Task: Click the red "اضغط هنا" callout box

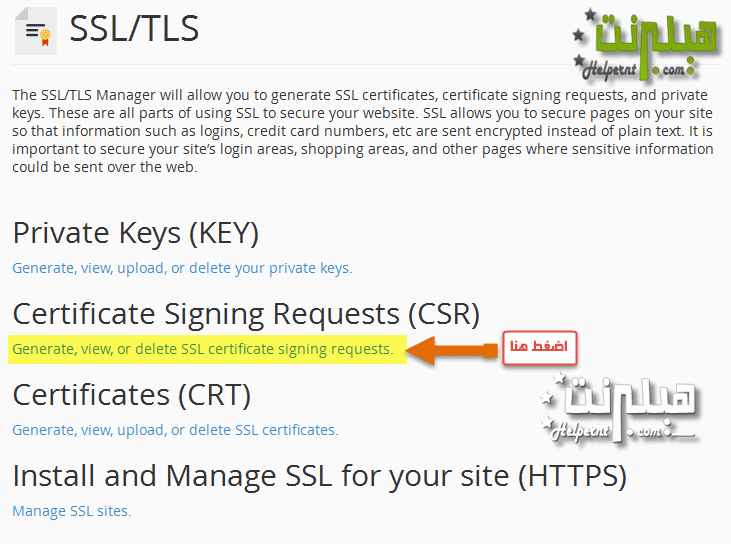Action: [x=539, y=347]
